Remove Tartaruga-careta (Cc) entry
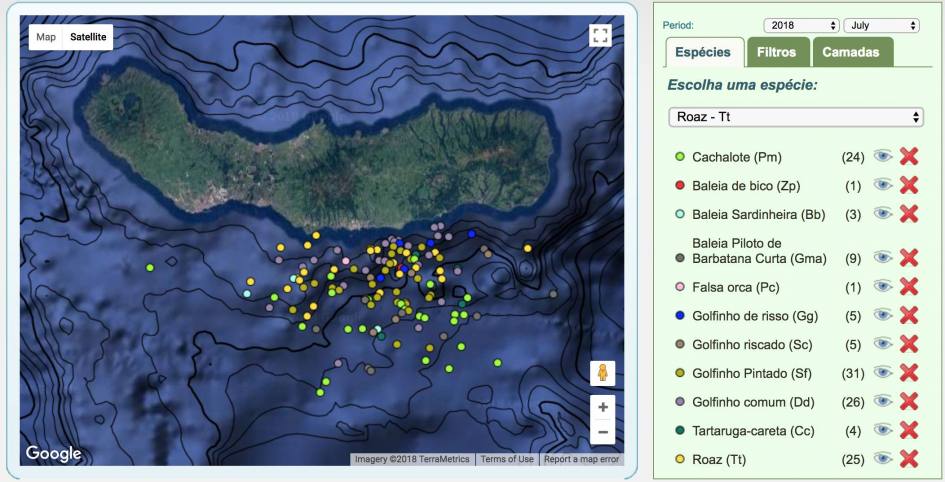This screenshot has width=945, height=482. pos(909,431)
